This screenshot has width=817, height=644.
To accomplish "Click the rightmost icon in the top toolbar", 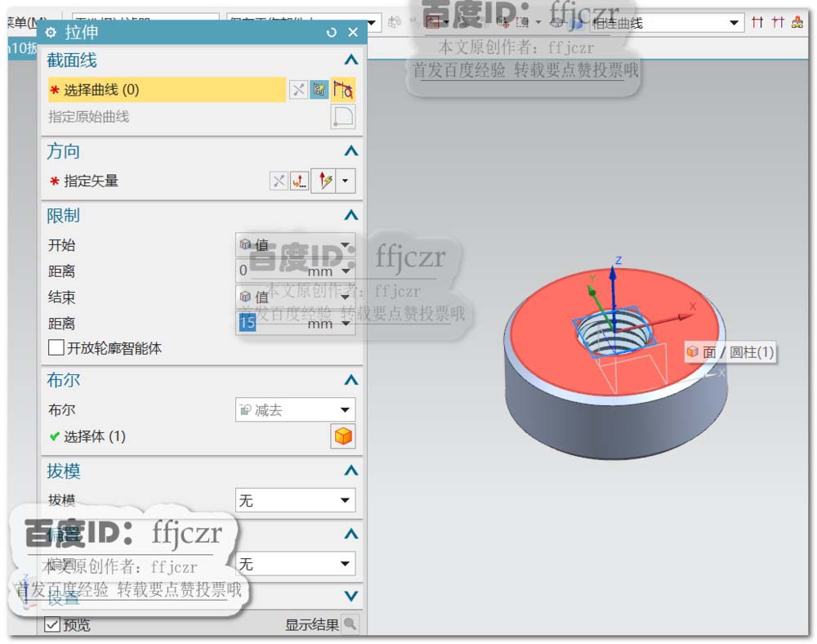I will click(x=797, y=22).
